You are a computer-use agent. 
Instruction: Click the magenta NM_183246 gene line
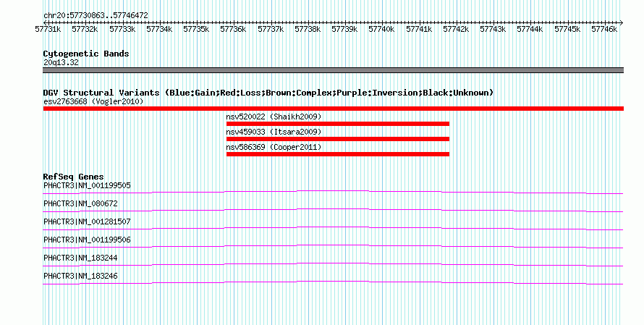(333, 282)
